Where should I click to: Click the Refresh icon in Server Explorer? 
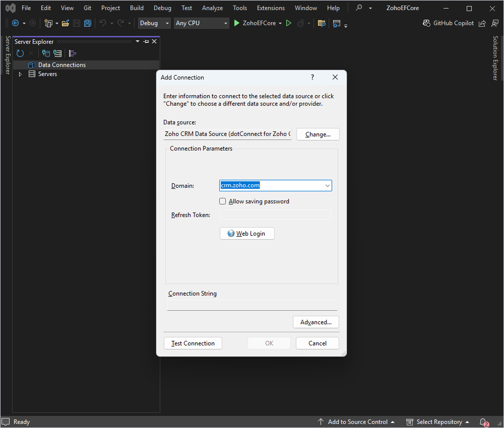coord(20,53)
